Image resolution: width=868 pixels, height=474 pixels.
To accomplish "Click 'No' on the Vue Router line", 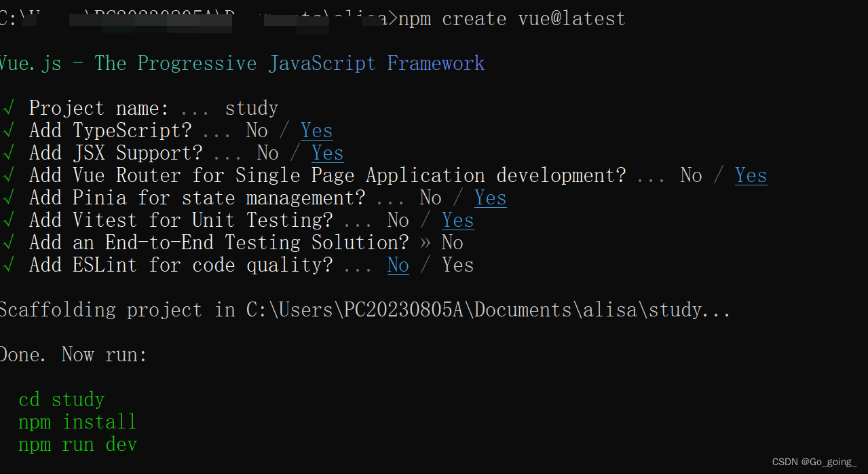I will tap(692, 175).
